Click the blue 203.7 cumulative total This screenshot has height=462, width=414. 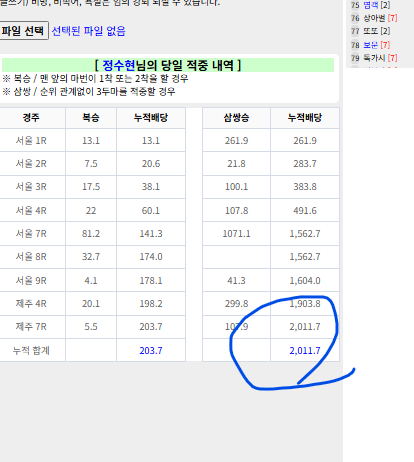click(151, 351)
